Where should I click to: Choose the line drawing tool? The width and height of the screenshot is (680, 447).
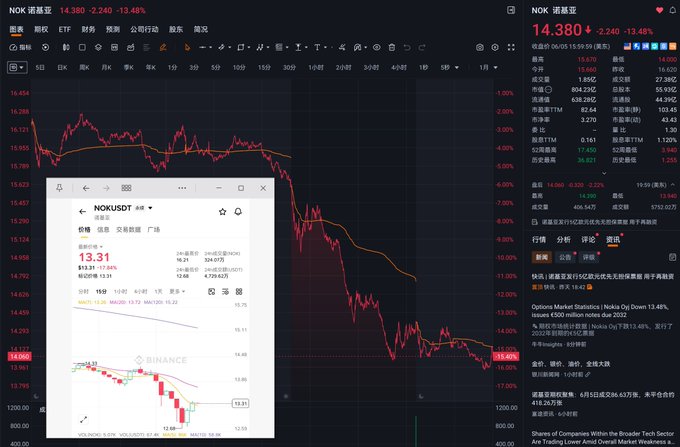tap(202, 47)
